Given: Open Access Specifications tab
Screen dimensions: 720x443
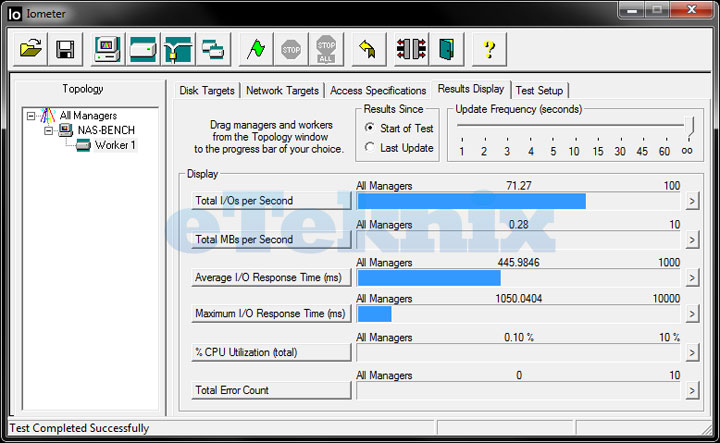Looking at the screenshot, I should tap(378, 90).
